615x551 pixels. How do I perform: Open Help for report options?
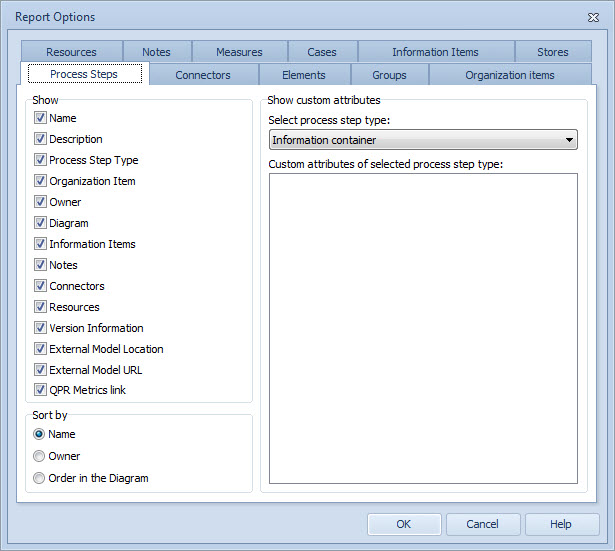tap(561, 524)
